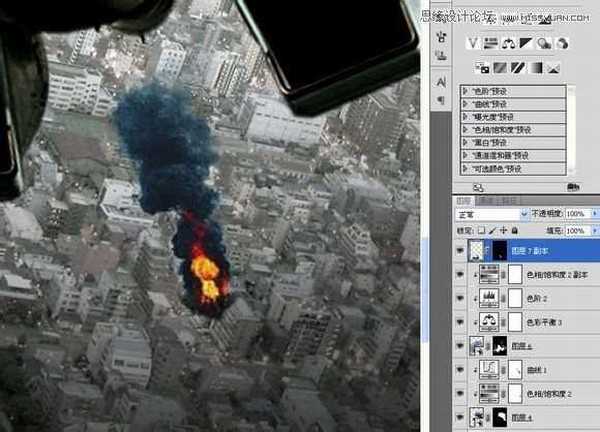Click the topmost dock icon above the stamp
600x432 pixels.
pos(441,37)
